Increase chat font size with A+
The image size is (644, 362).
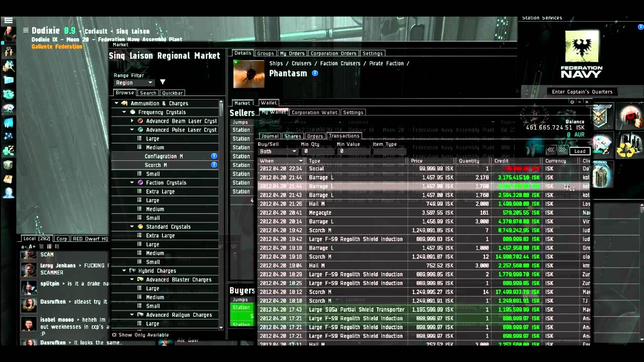(x=32, y=247)
